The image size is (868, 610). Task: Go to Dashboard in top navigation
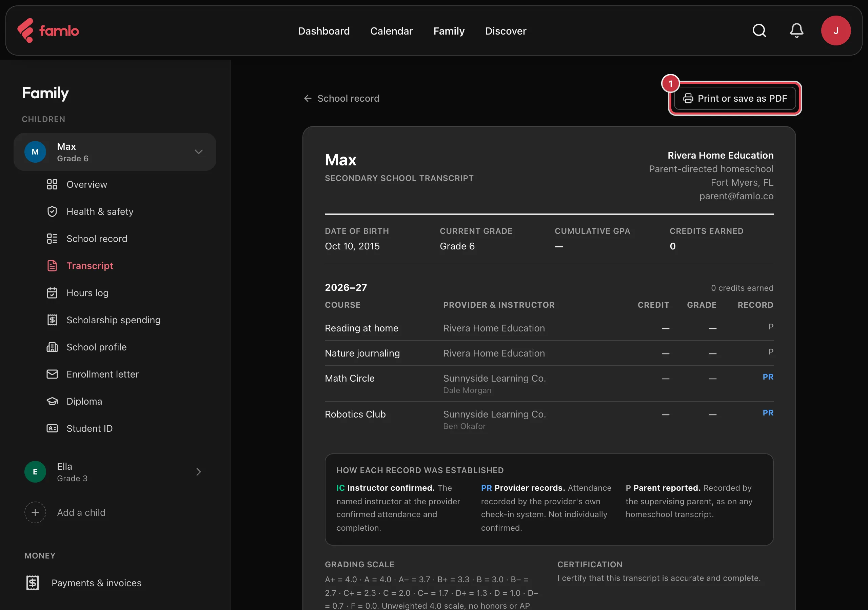point(324,31)
